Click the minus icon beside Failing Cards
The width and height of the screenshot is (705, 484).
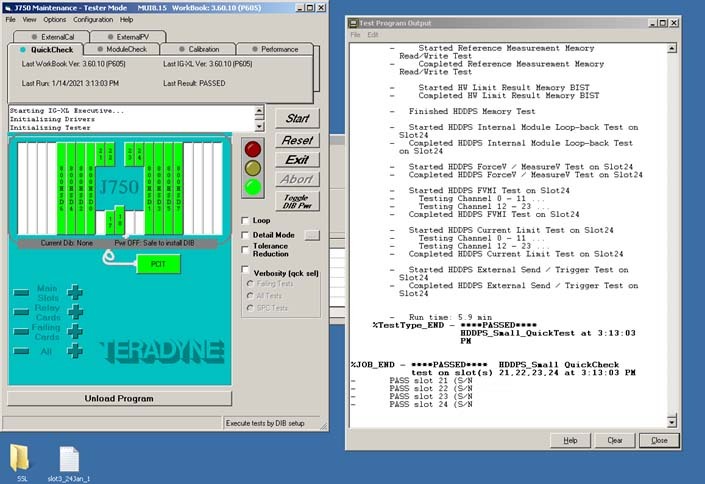(x=20, y=332)
